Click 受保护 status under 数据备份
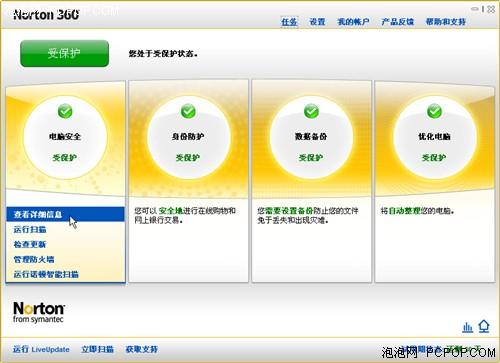 point(311,158)
